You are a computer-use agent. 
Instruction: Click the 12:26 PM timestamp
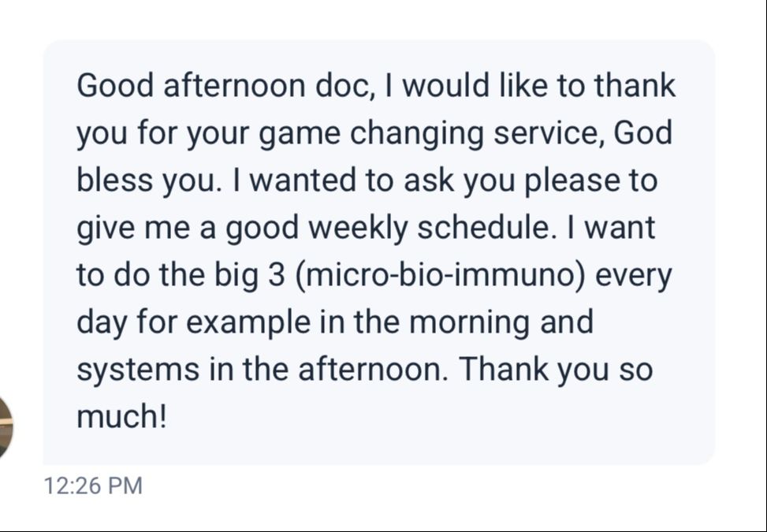tap(94, 486)
